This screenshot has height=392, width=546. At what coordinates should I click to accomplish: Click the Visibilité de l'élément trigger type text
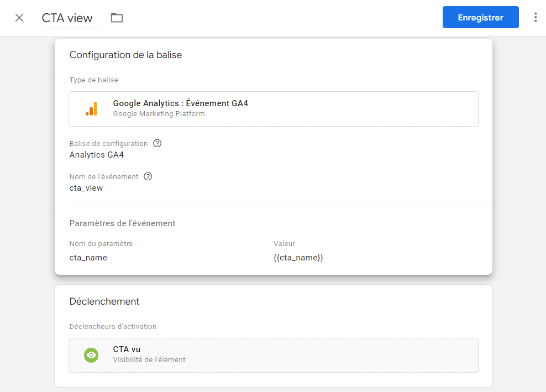[x=149, y=360]
